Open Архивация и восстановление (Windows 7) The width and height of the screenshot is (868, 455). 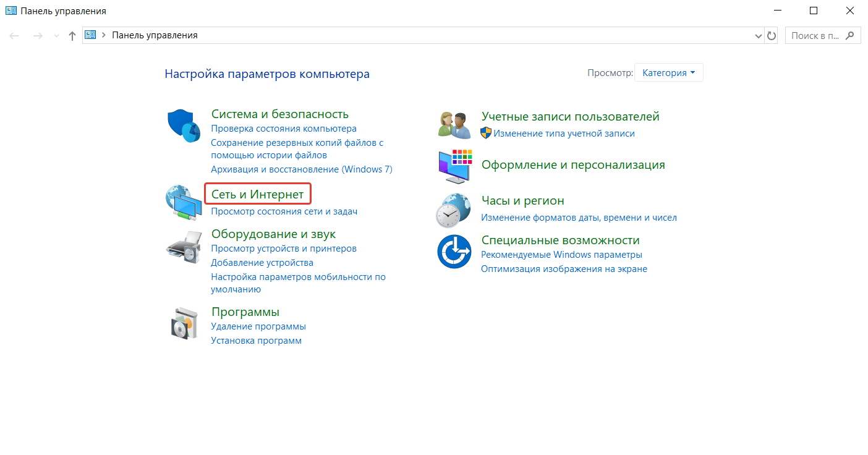302,169
